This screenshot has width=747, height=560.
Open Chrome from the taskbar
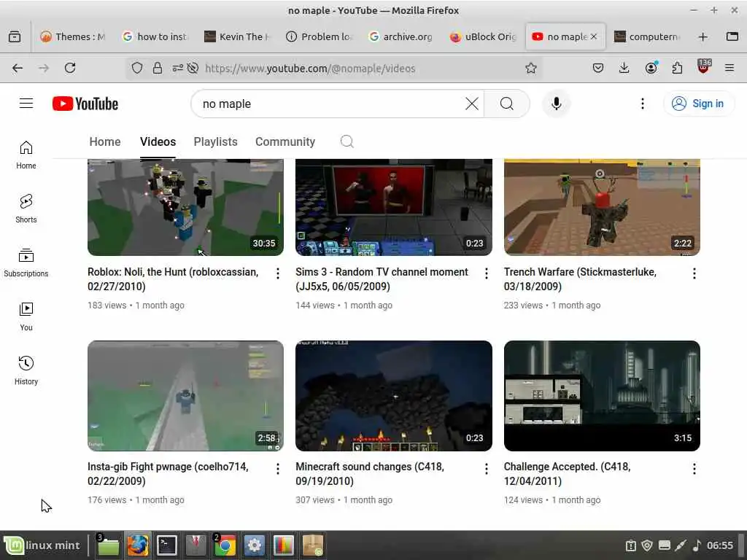[225, 545]
